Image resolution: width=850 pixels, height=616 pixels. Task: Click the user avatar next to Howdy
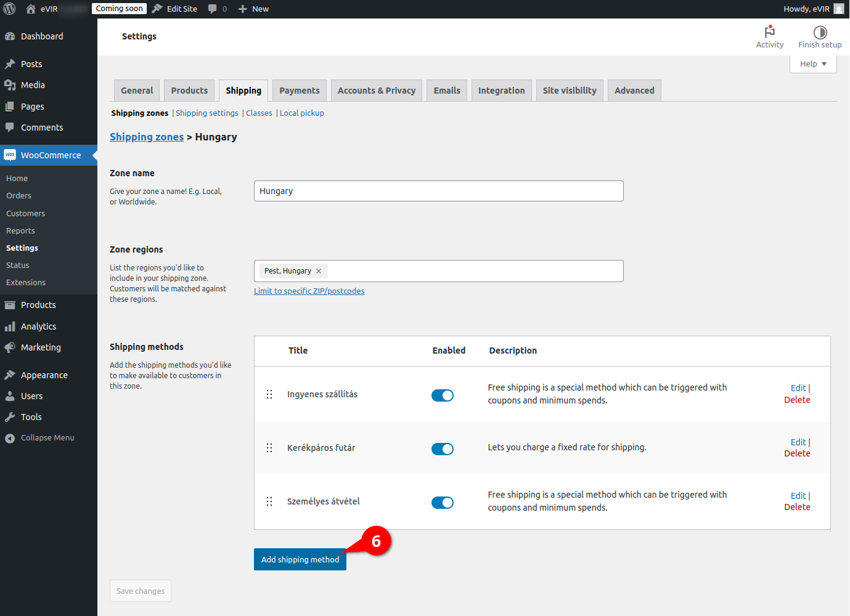839,9
